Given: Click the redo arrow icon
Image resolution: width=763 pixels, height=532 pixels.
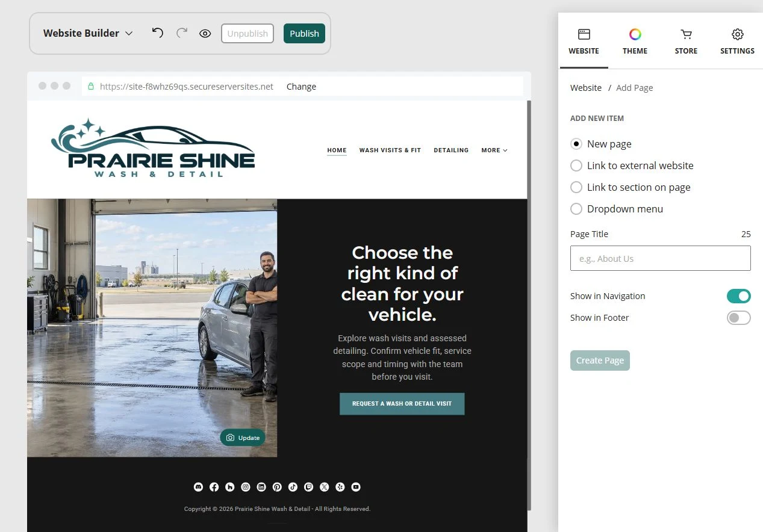Looking at the screenshot, I should [182, 33].
